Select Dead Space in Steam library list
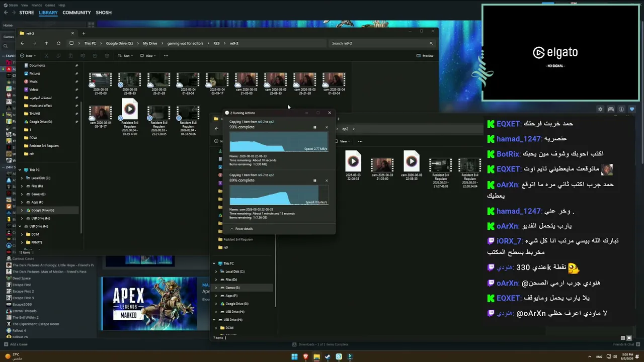Viewport: 644px width, 362px height. coord(22,278)
